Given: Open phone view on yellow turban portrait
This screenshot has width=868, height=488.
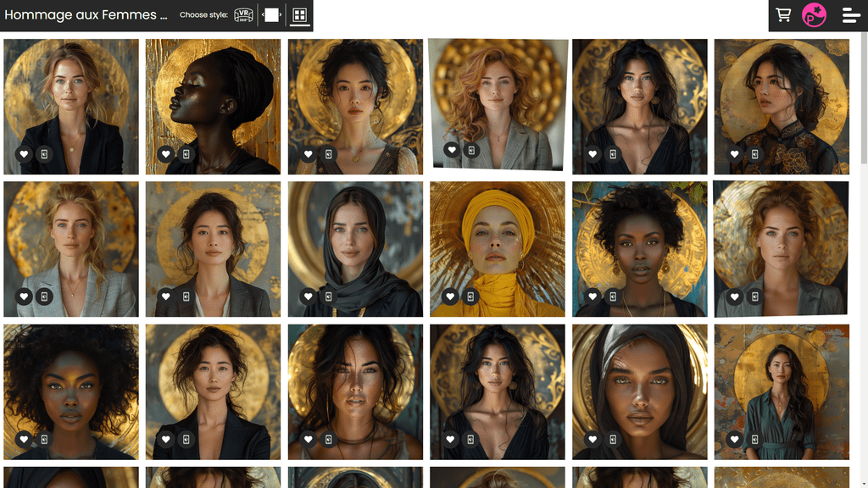Looking at the screenshot, I should (470, 297).
